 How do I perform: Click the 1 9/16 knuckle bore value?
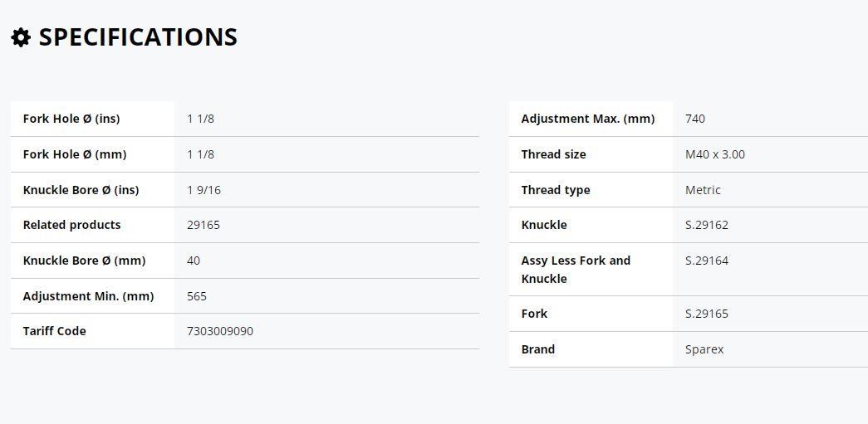pos(204,190)
